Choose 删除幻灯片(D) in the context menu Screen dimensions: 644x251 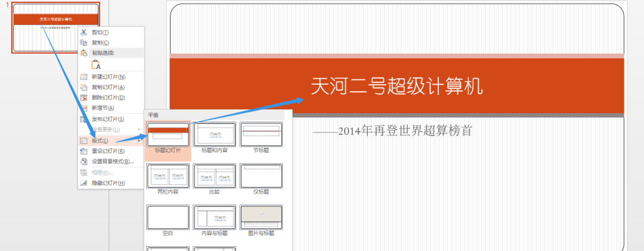tap(109, 98)
